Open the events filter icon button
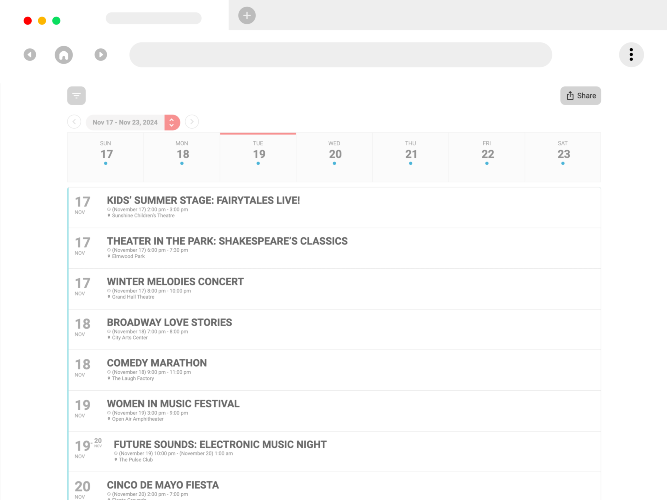667x500 pixels. (x=77, y=95)
